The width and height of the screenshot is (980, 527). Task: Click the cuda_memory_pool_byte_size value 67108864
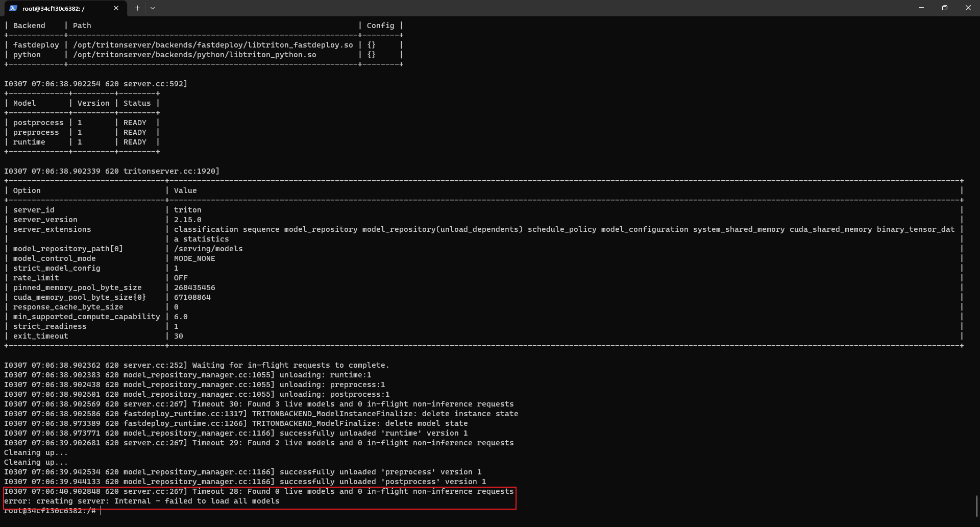coord(192,297)
